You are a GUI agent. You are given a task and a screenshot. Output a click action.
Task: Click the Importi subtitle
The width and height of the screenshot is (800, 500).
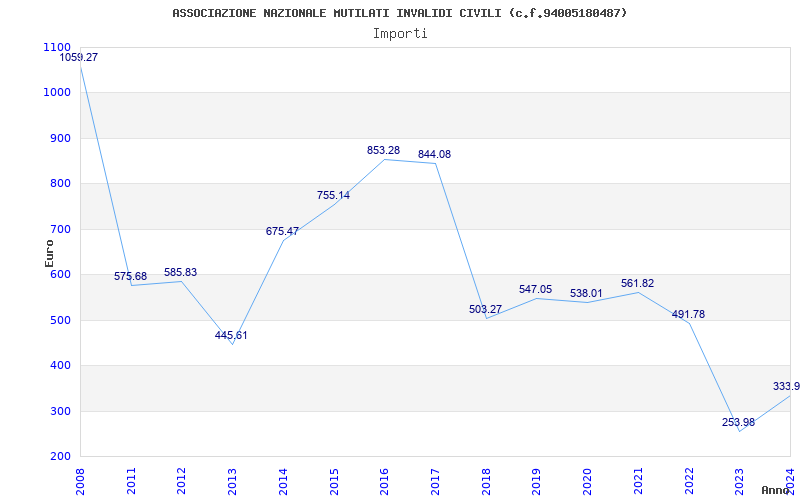[400, 34]
